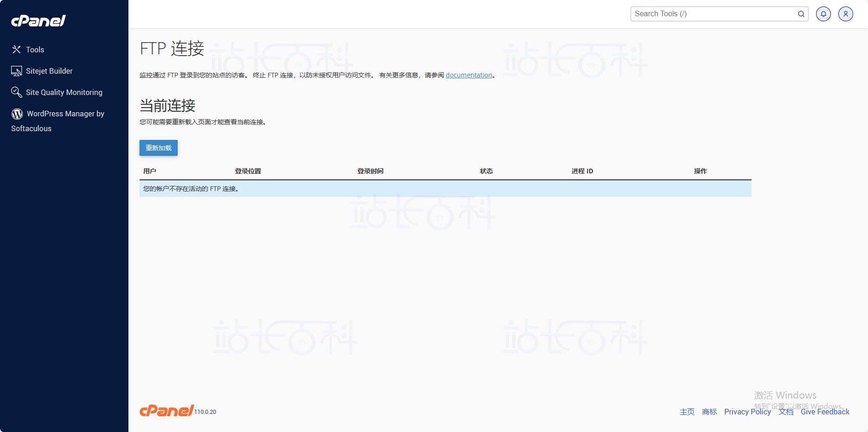This screenshot has height=432, width=868.
Task: Click the cPanel logo in the sidebar
Action: click(x=37, y=20)
